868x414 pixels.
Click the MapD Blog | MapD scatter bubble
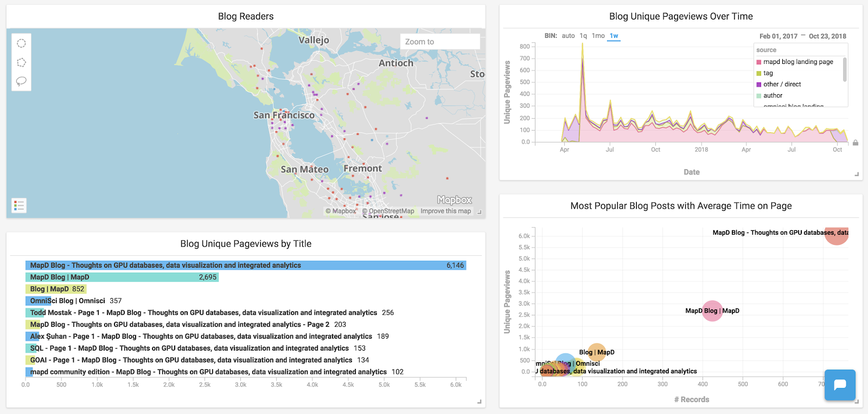712,311
